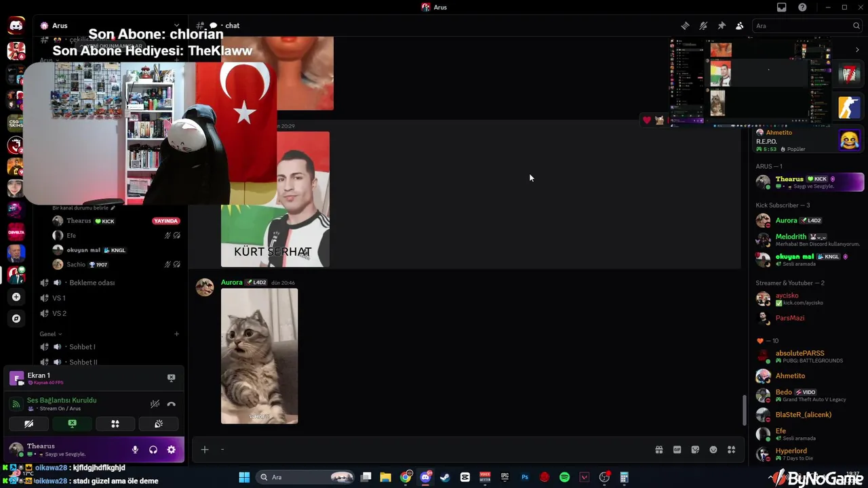Toggle screen share button in voice panel

click(x=72, y=424)
